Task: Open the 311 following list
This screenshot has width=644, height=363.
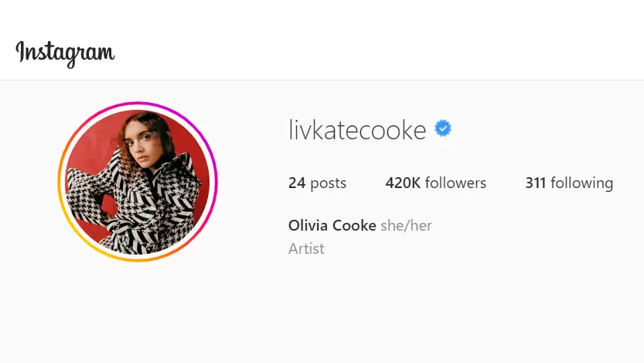Action: pyautogui.click(x=569, y=183)
